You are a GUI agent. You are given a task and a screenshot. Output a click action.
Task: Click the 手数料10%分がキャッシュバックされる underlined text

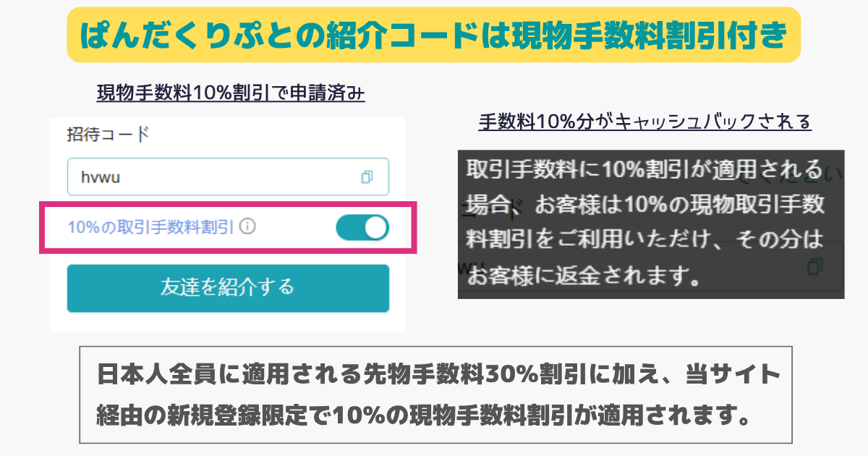(x=644, y=122)
